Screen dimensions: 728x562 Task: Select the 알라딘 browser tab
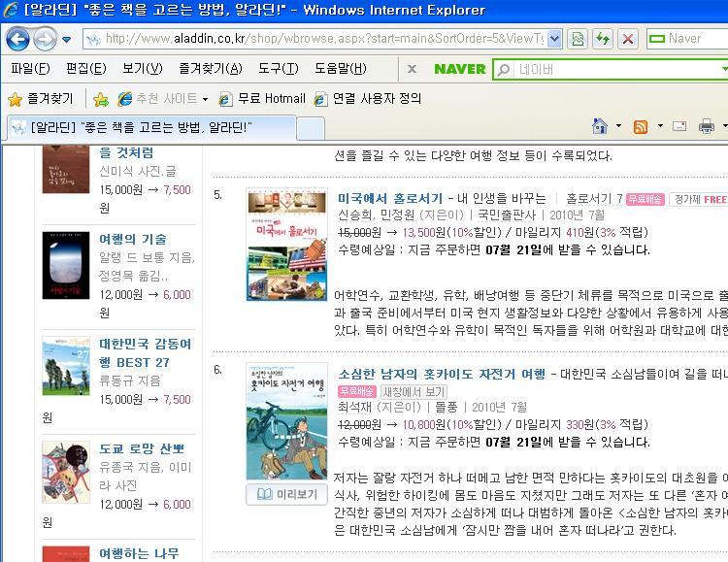pyautogui.click(x=151, y=127)
